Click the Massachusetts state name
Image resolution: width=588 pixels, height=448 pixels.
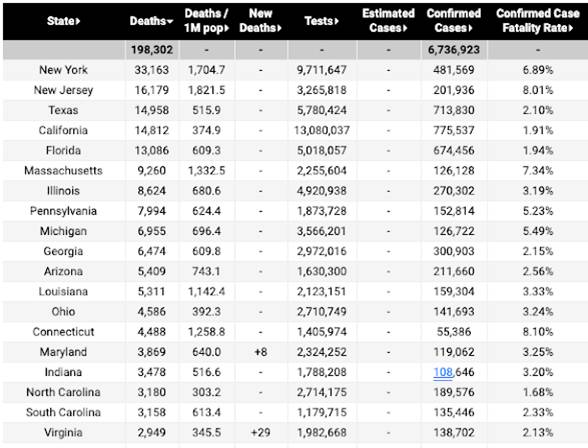(63, 171)
